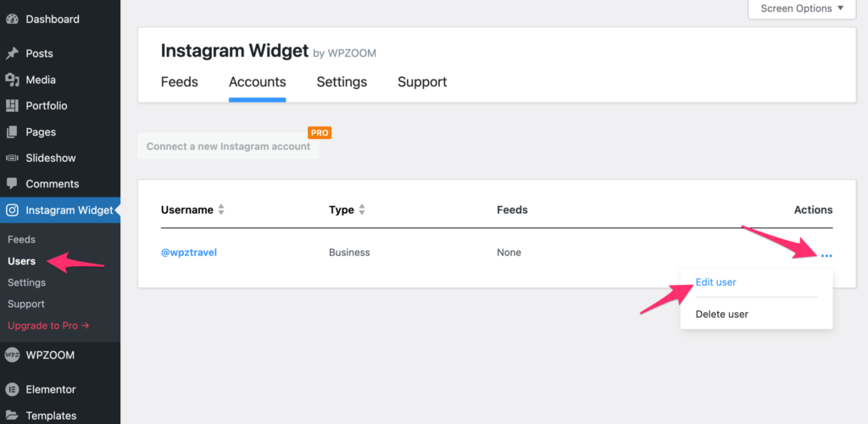This screenshot has height=424, width=868.
Task: Switch to the Feeds tab
Action: click(x=180, y=82)
